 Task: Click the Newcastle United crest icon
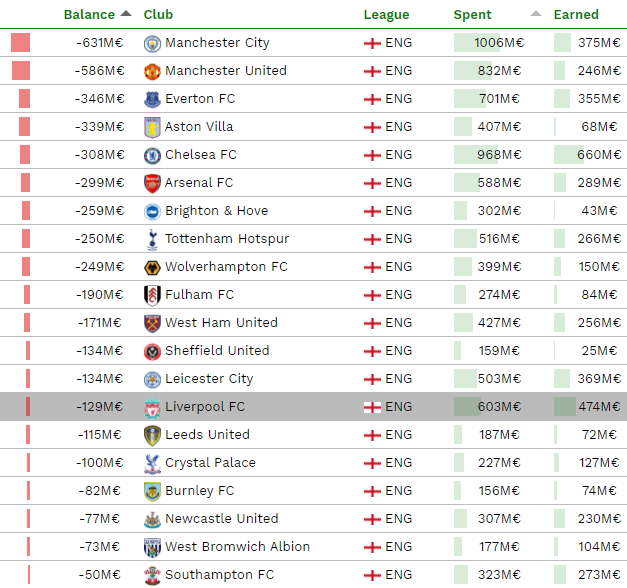point(152,519)
